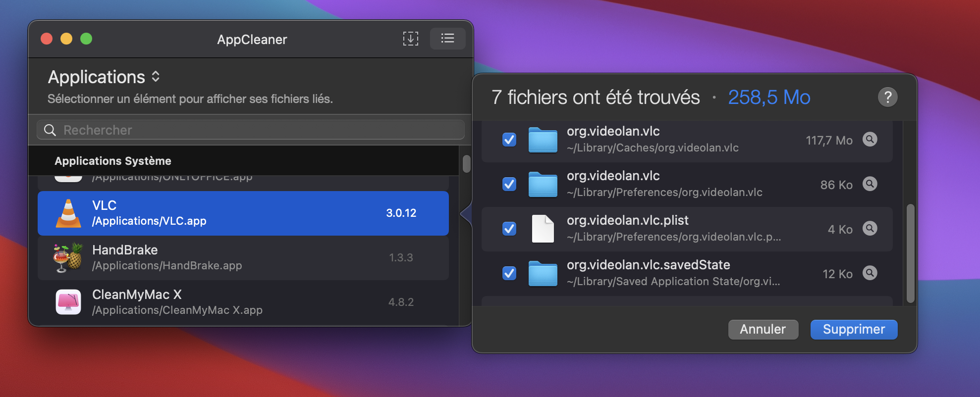The height and width of the screenshot is (397, 980).
Task: Click the VLC traffic cone icon
Action: pos(68,213)
